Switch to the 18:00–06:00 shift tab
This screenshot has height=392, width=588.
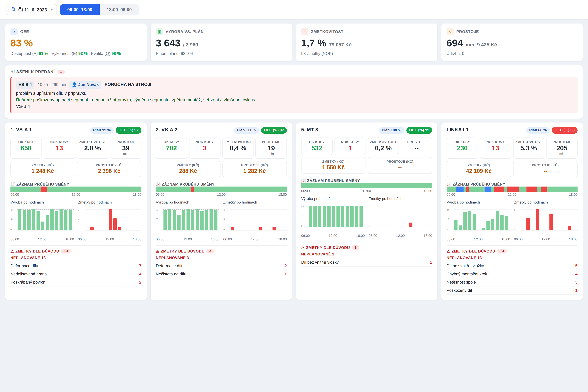click(x=119, y=10)
